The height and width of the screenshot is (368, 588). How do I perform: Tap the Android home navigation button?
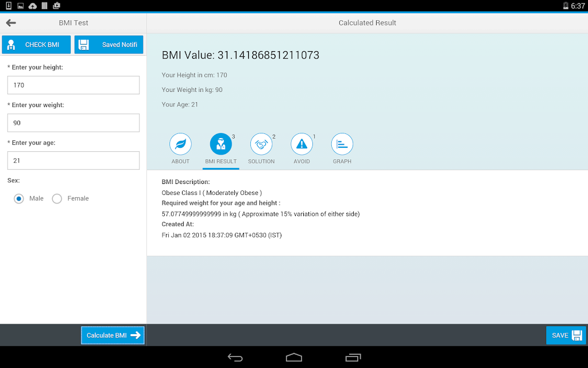[294, 358]
